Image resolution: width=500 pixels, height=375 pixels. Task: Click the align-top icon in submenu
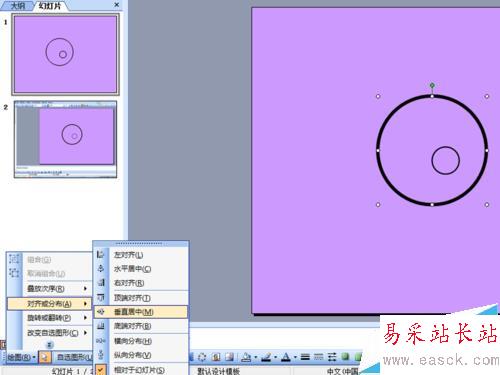pos(101,297)
